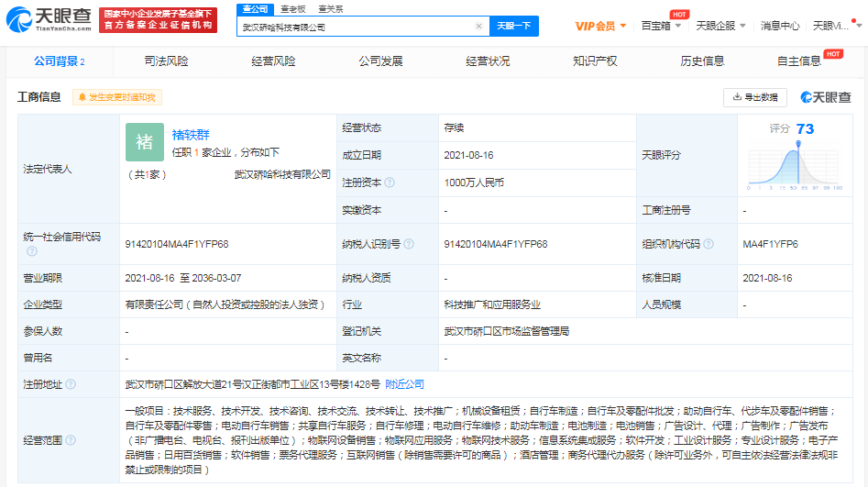868x487 pixels.
Task: Select the 查关系 search tab
Action: click(331, 9)
